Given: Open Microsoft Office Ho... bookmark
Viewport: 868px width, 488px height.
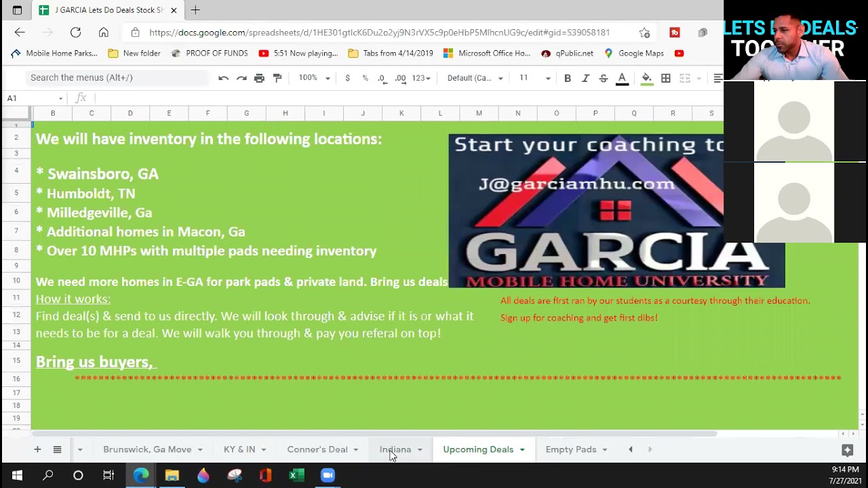Looking at the screenshot, I should click(x=487, y=53).
